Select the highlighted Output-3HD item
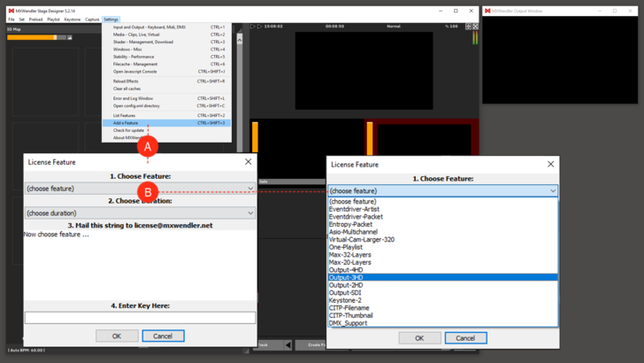This screenshot has width=644, height=363. (442, 277)
